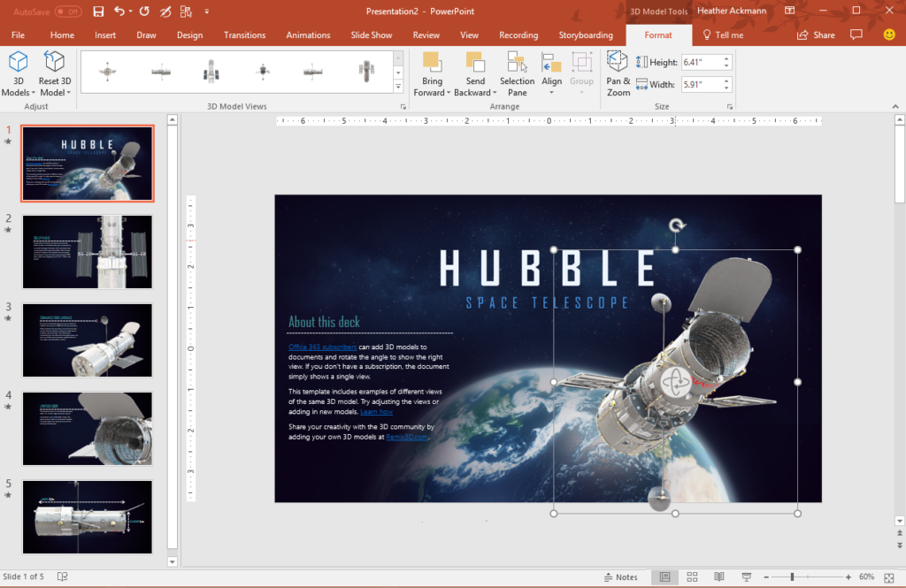The image size is (906, 588).
Task: Click the Learn how link
Action: [376, 412]
